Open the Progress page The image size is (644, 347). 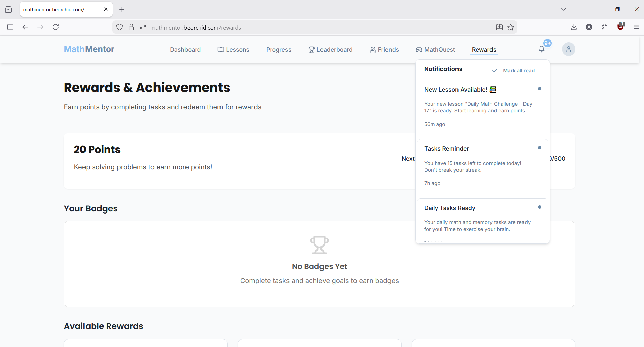pos(279,50)
